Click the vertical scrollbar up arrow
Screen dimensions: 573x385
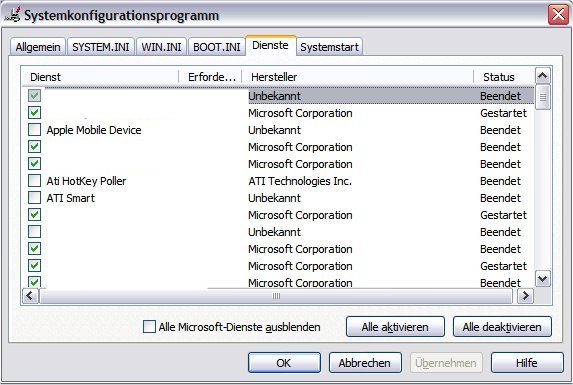[542, 76]
